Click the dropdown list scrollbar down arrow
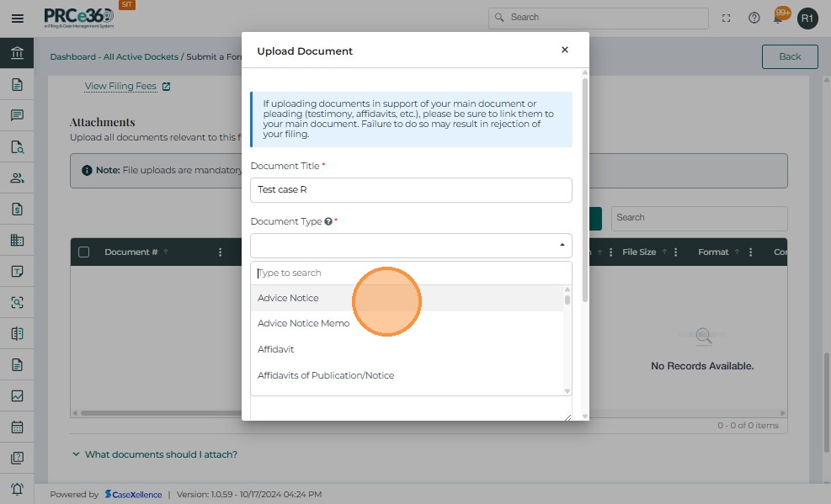The width and height of the screenshot is (831, 504). coord(567,390)
